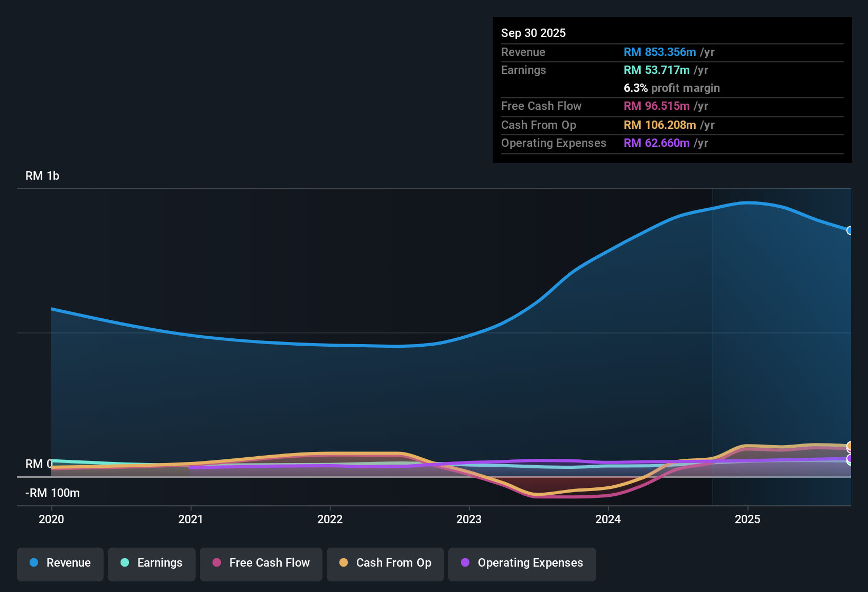Screen dimensions: 868x592
Task: Click the Earnings row label in tooltip
Action: point(523,70)
